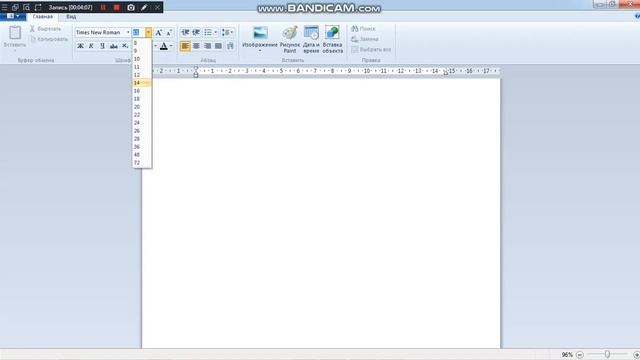Click the Cut scissors button
640x360 pixels.
pos(45,29)
